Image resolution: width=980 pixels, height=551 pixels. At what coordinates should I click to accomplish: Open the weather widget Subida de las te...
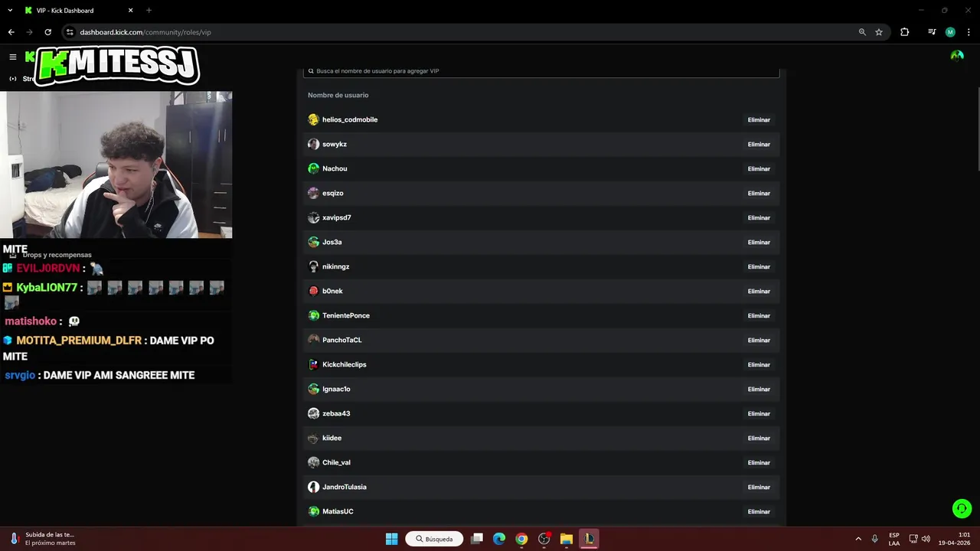(43, 539)
